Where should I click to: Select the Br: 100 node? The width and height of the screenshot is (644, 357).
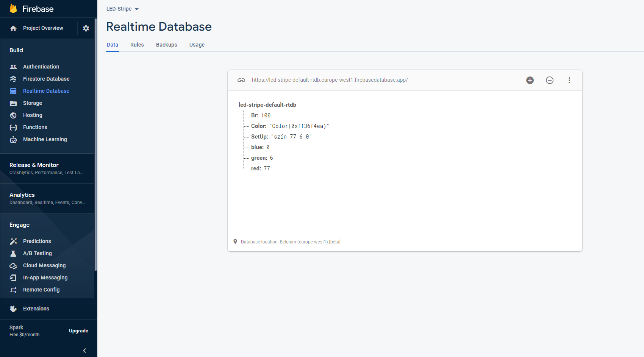[x=261, y=115]
